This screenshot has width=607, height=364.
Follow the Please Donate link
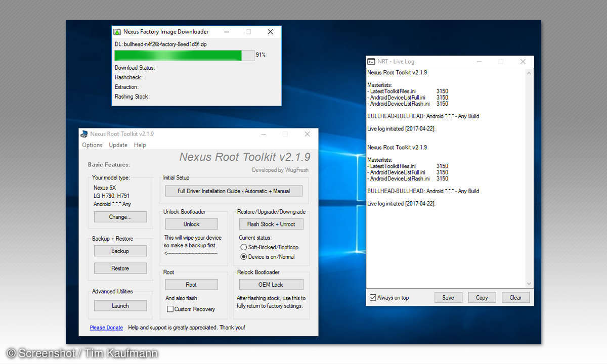coord(106,328)
